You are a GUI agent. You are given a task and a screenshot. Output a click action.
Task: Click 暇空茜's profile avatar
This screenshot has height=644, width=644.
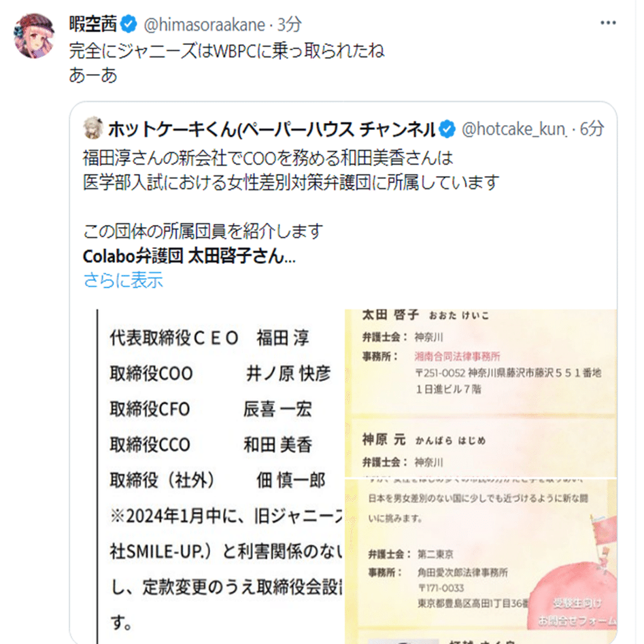(x=34, y=35)
